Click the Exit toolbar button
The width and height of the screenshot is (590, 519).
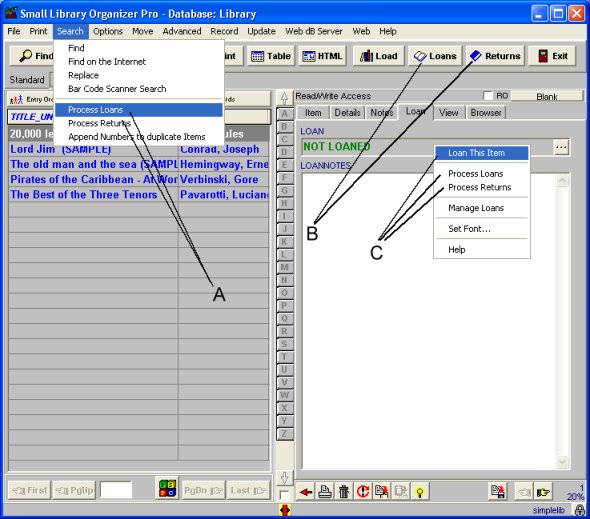point(552,56)
